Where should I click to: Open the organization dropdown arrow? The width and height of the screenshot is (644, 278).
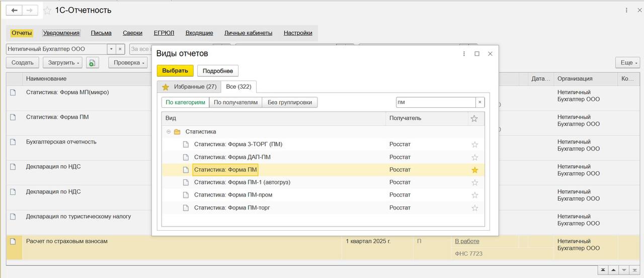click(x=111, y=49)
